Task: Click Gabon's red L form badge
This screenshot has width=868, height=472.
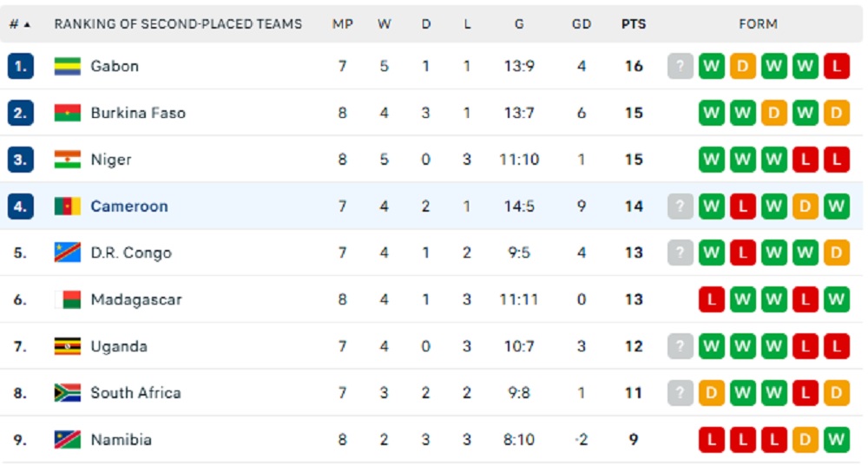Action: 837,66
